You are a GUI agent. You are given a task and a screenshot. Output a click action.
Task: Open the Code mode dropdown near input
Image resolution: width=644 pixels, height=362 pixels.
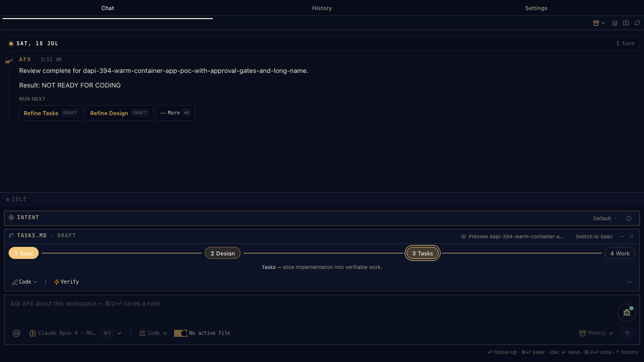[153, 333]
